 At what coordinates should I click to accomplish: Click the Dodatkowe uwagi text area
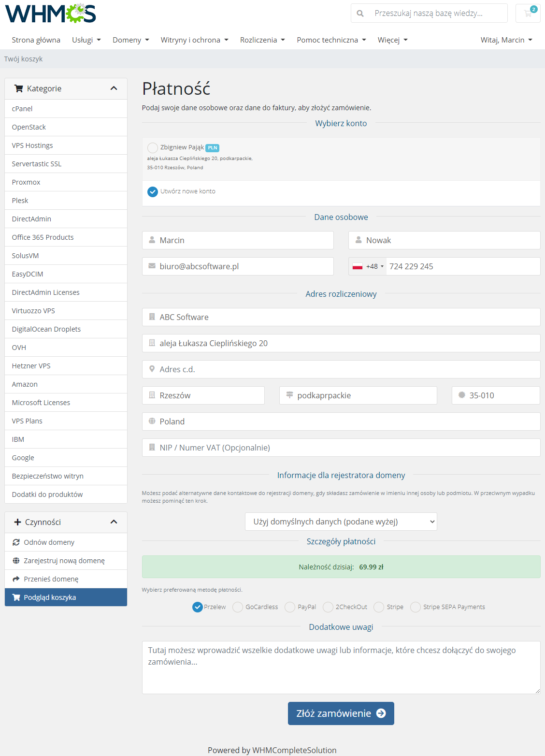(341, 667)
